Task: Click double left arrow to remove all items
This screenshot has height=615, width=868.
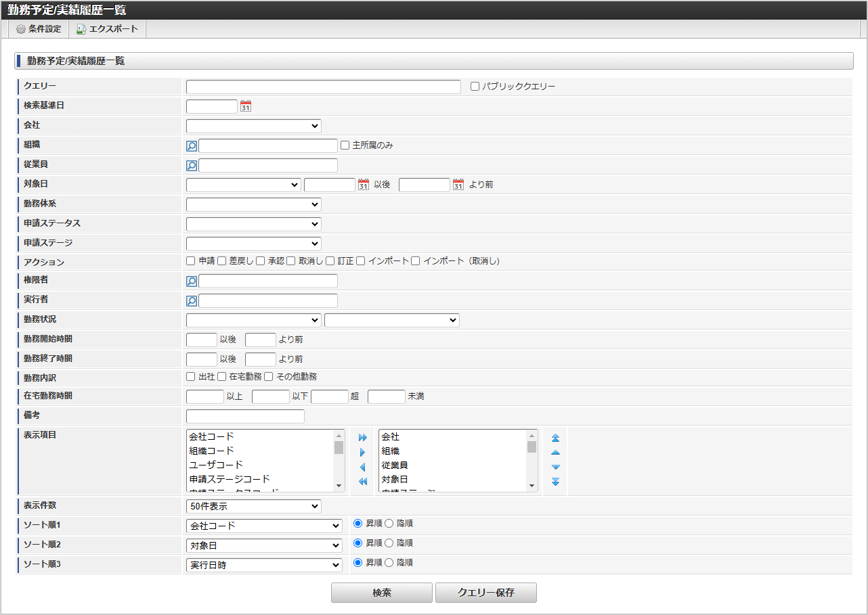Action: pyautogui.click(x=363, y=482)
